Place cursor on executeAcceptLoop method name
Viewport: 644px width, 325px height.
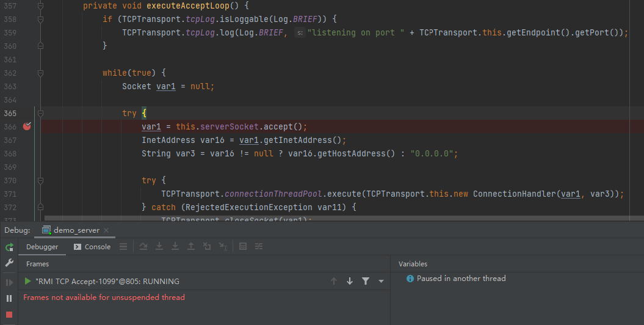tap(187, 5)
